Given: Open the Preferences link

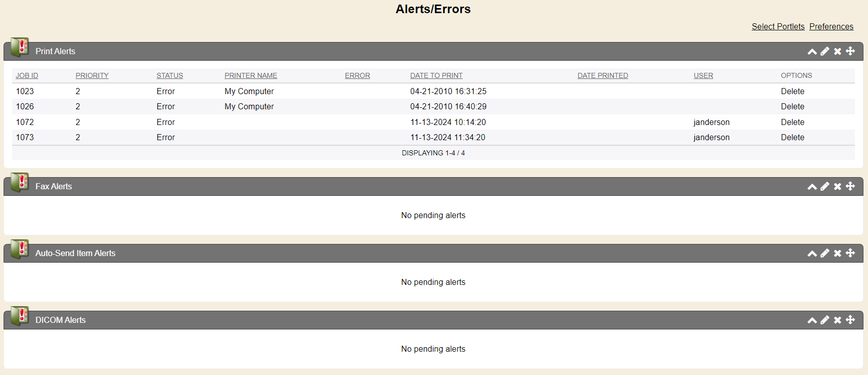Looking at the screenshot, I should coord(831,26).
